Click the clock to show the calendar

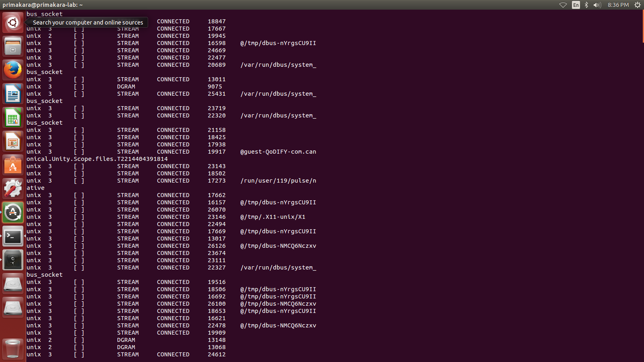pos(618,5)
